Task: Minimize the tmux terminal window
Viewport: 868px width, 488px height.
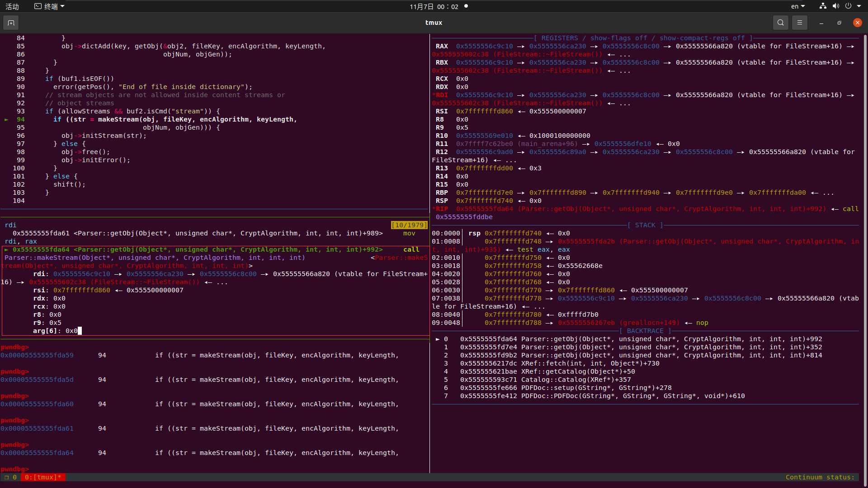Action: click(x=821, y=23)
